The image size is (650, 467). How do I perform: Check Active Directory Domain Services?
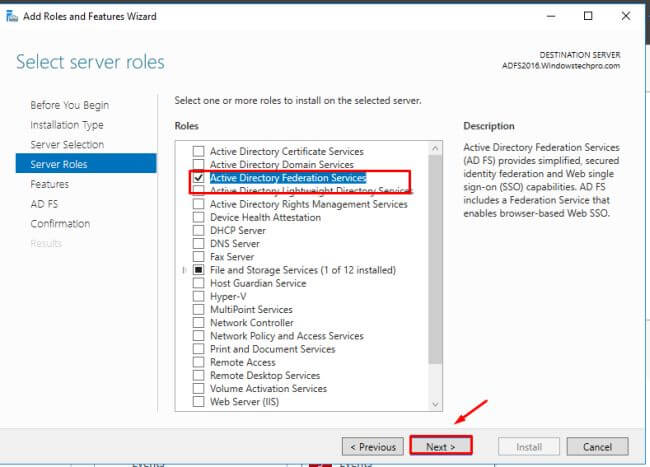tap(199, 165)
